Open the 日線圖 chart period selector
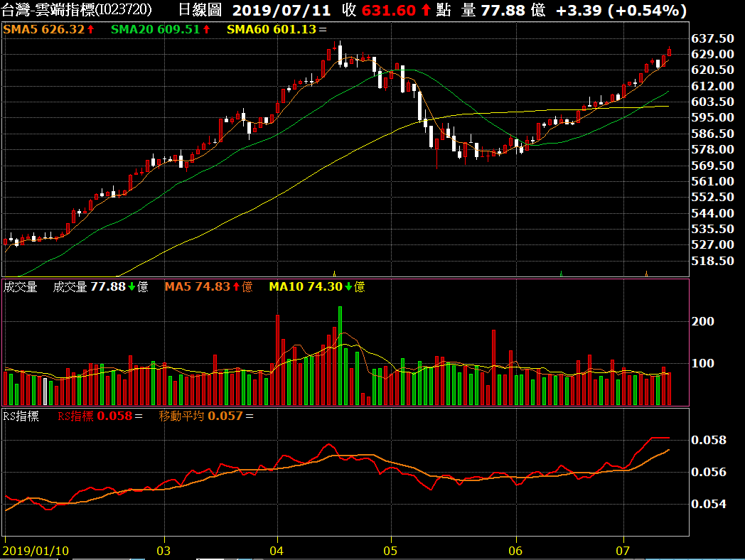745x560 pixels. point(198,11)
